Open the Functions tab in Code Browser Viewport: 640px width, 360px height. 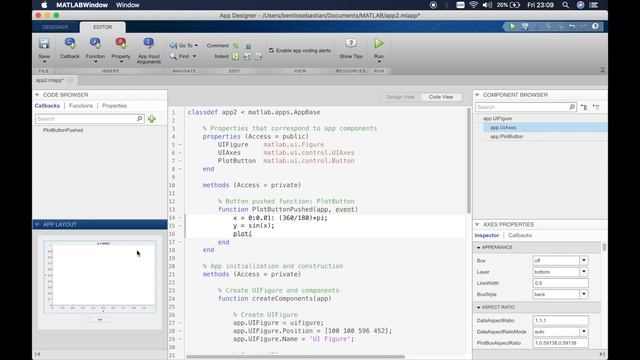pyautogui.click(x=81, y=106)
